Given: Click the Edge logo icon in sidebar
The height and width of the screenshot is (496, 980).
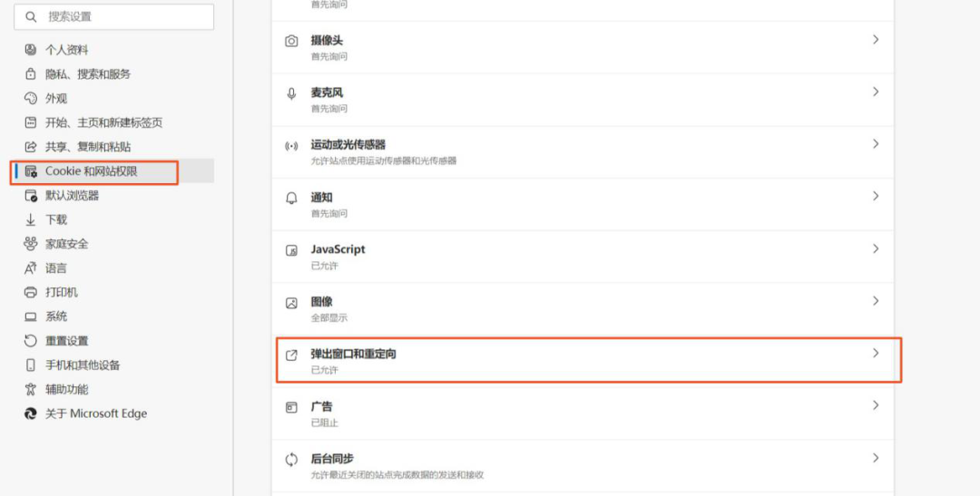Looking at the screenshot, I should [x=31, y=413].
